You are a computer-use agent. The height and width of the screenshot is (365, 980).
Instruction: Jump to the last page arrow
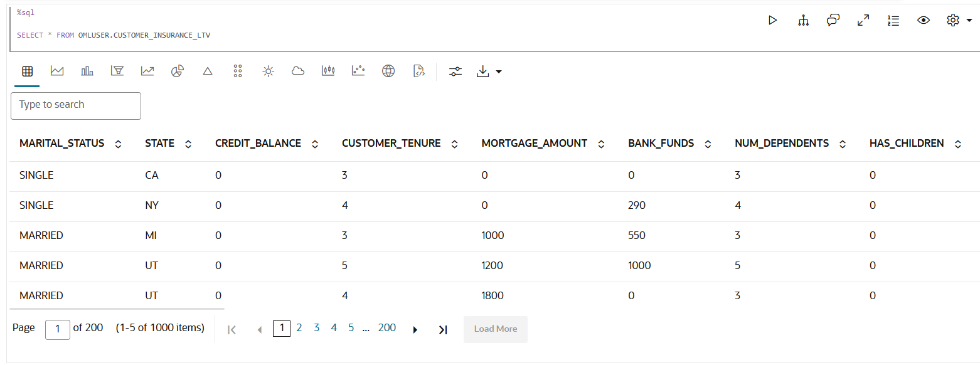[443, 329]
